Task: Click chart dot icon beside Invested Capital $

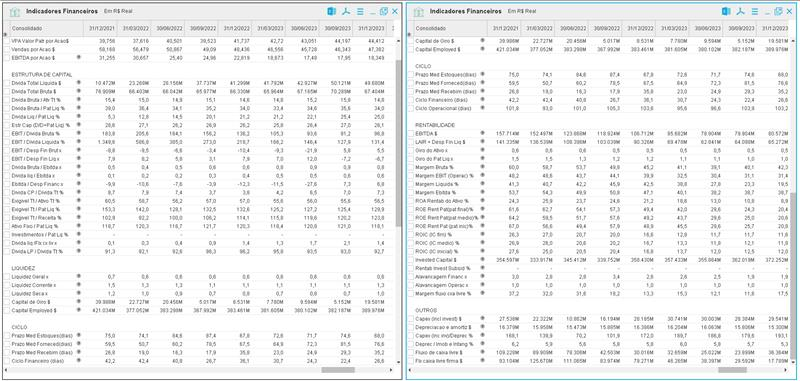Action: 482,260
